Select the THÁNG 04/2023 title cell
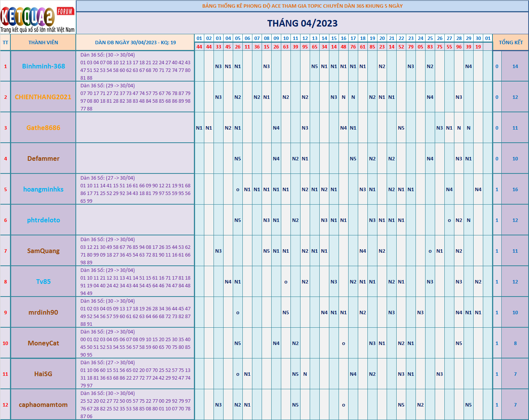Image resolution: width=529 pixels, height=420 pixels. click(302, 23)
